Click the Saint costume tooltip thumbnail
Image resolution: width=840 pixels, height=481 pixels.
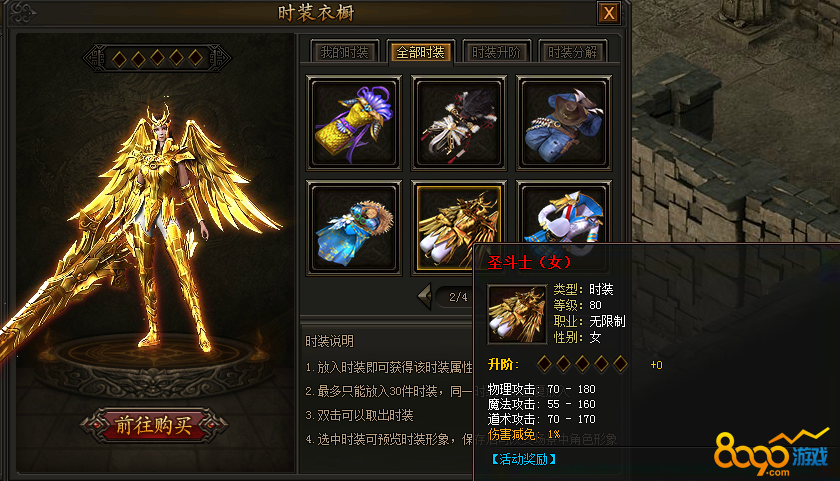517,314
